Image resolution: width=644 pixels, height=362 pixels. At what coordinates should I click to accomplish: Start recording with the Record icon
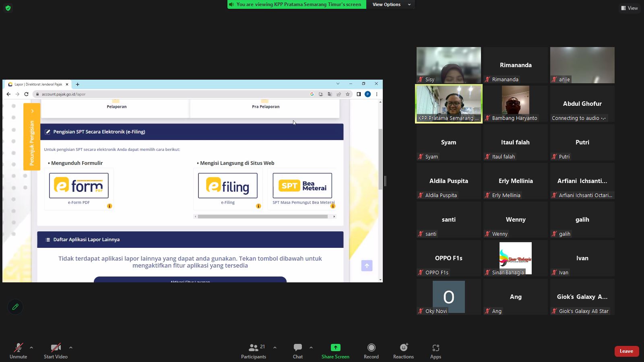click(371, 348)
